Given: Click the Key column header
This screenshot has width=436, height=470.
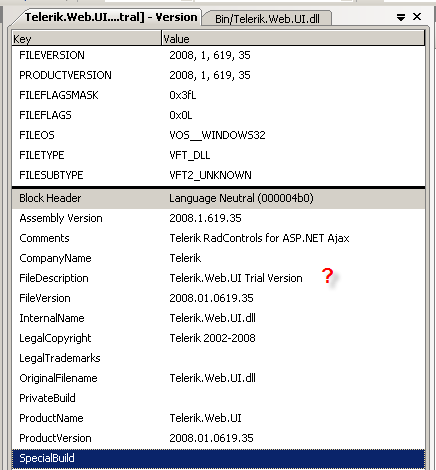Looking at the screenshot, I should (86, 39).
